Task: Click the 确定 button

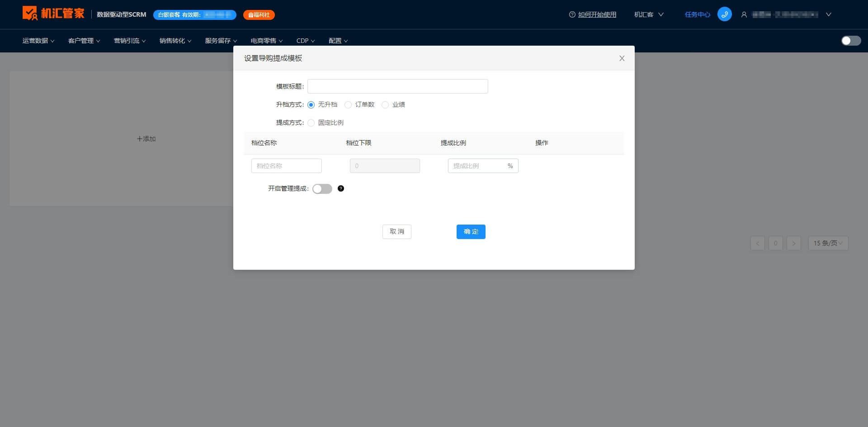Action: click(471, 232)
